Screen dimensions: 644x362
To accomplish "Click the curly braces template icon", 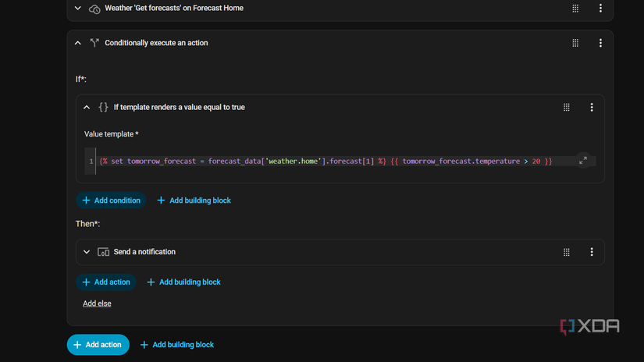I will tap(104, 107).
